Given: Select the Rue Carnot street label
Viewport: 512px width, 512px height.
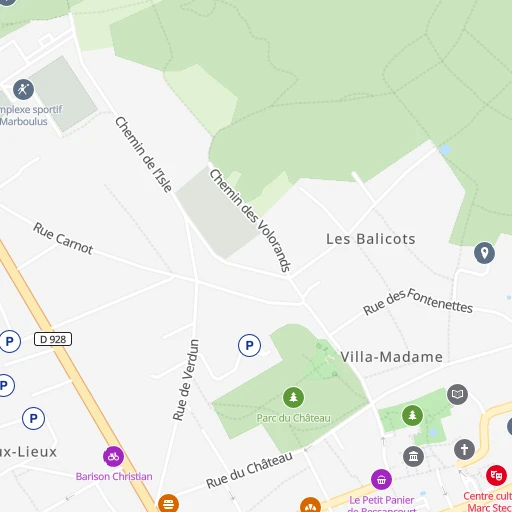Looking at the screenshot, I should click(63, 238).
